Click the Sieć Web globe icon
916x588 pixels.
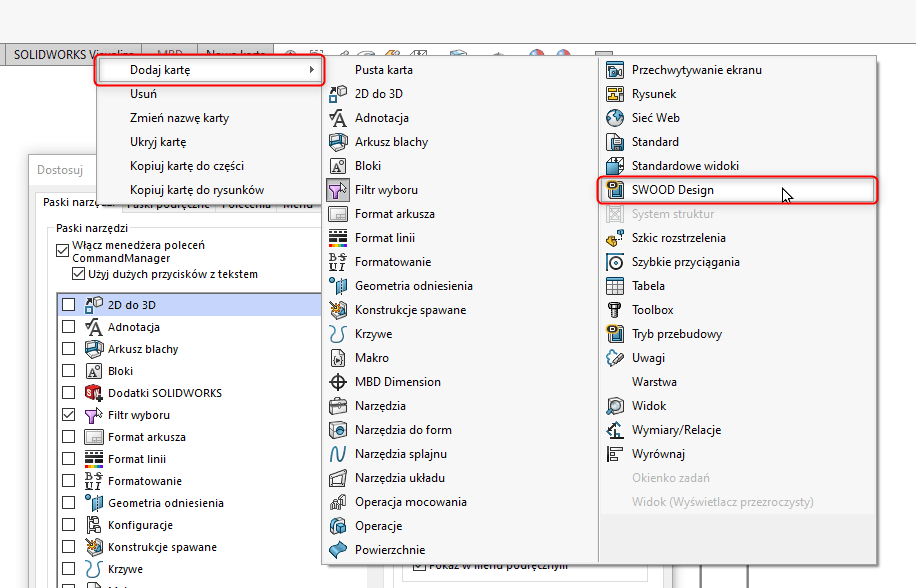coord(615,118)
